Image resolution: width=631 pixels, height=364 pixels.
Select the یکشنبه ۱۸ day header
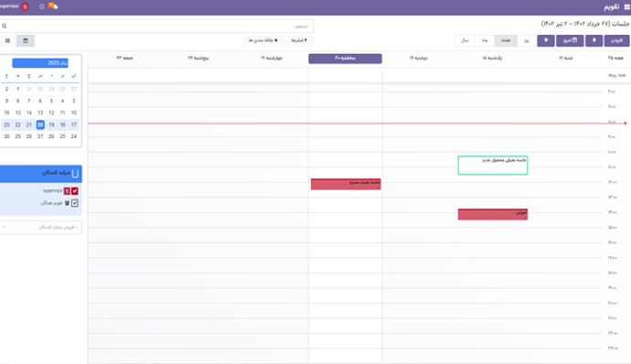click(492, 58)
